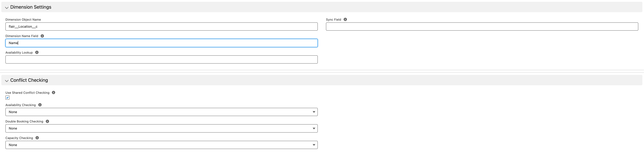Click the Dimension Object Name label text
This screenshot has height=155, width=644.
[x=23, y=19]
